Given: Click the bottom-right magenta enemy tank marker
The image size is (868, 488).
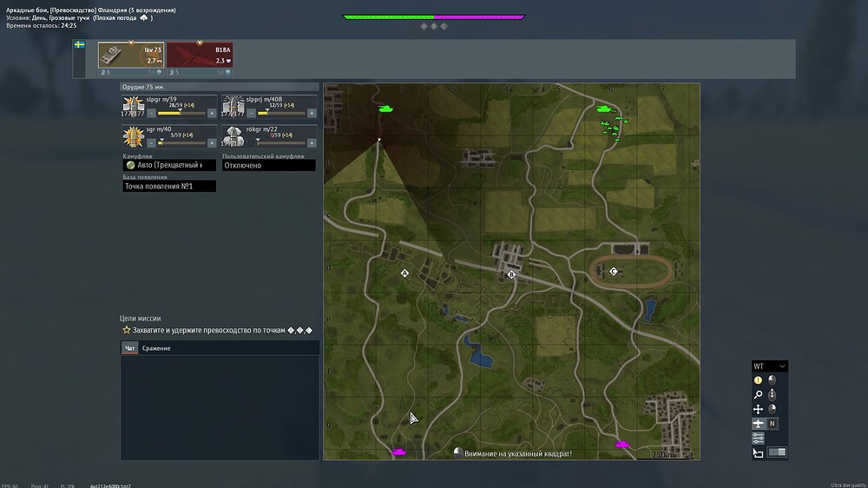Looking at the screenshot, I should 622,445.
